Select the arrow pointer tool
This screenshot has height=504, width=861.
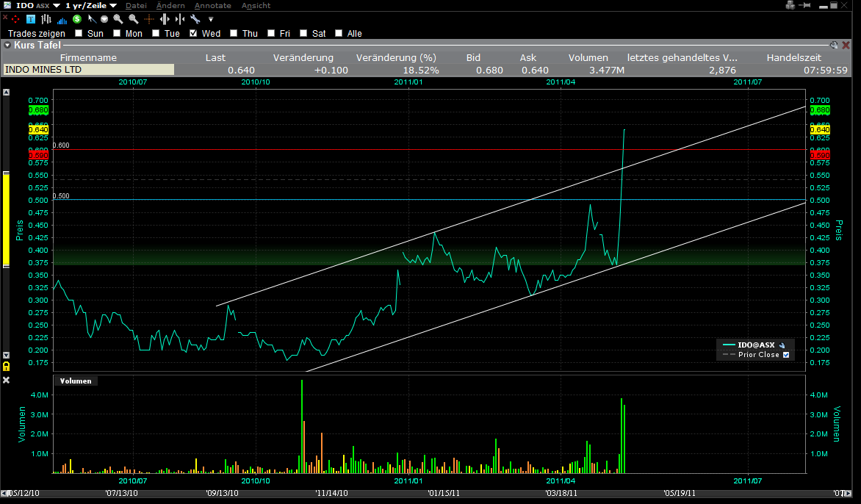pyautogui.click(x=92, y=19)
